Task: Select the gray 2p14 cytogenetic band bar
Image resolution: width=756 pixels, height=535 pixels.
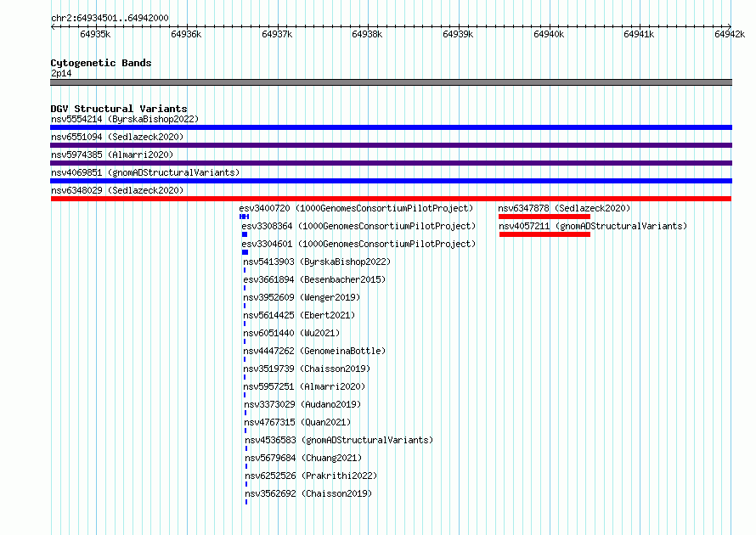Action: point(391,82)
